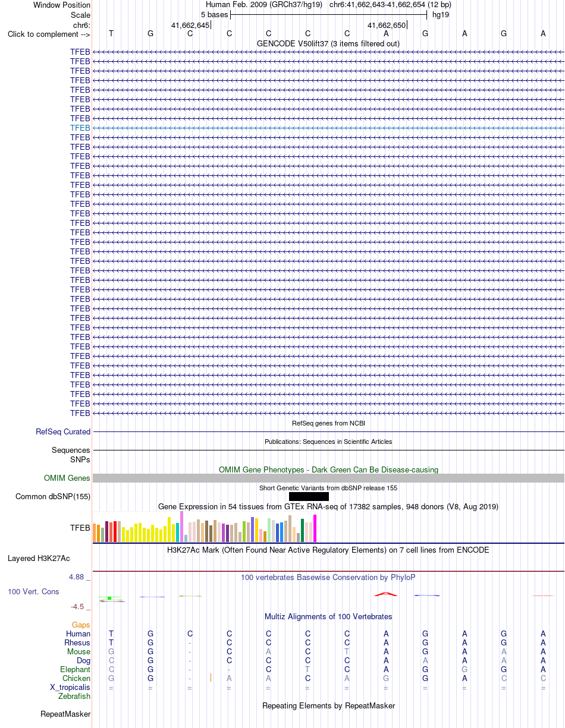Select the Chicken alignment row label
Viewport: 565px width, 728px height.
[x=77, y=679]
